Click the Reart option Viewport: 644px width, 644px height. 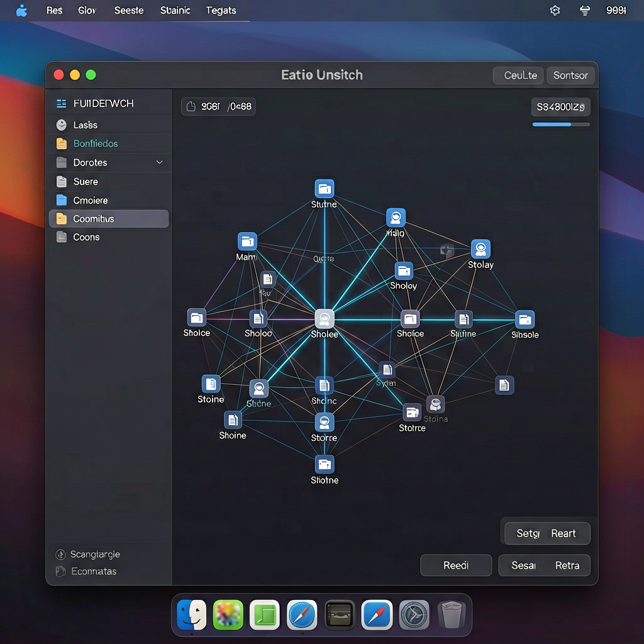point(563,533)
